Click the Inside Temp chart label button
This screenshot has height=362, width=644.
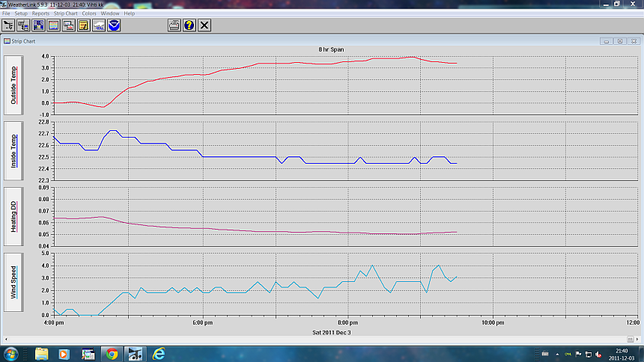click(13, 151)
